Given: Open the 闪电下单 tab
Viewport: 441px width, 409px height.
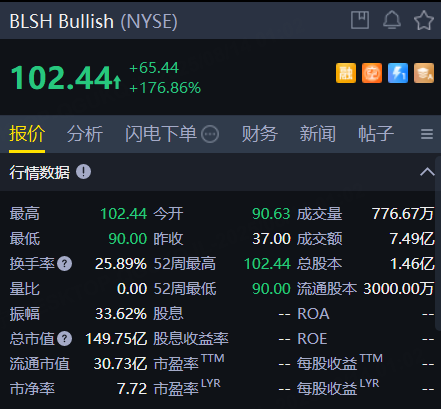Looking at the screenshot, I should coord(161,134).
